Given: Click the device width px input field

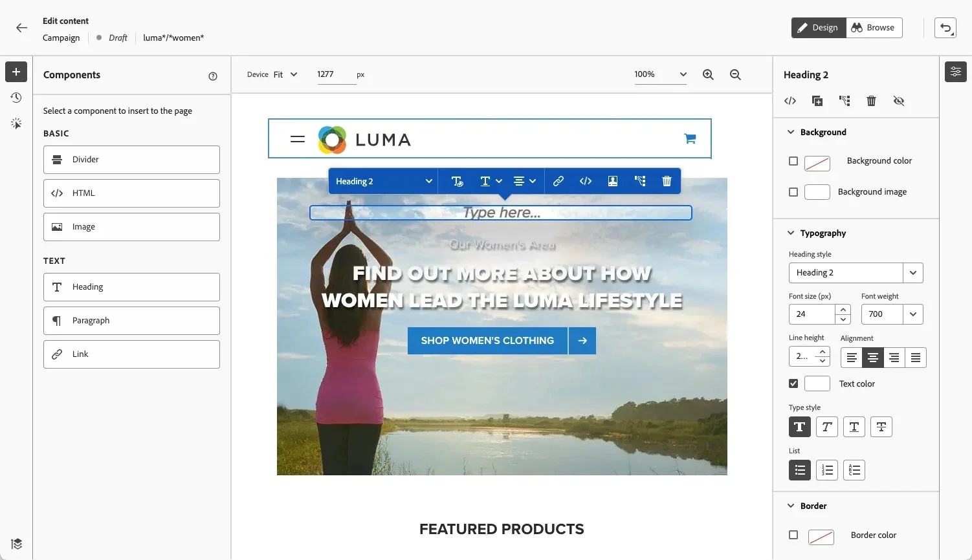Looking at the screenshot, I should tap(335, 74).
